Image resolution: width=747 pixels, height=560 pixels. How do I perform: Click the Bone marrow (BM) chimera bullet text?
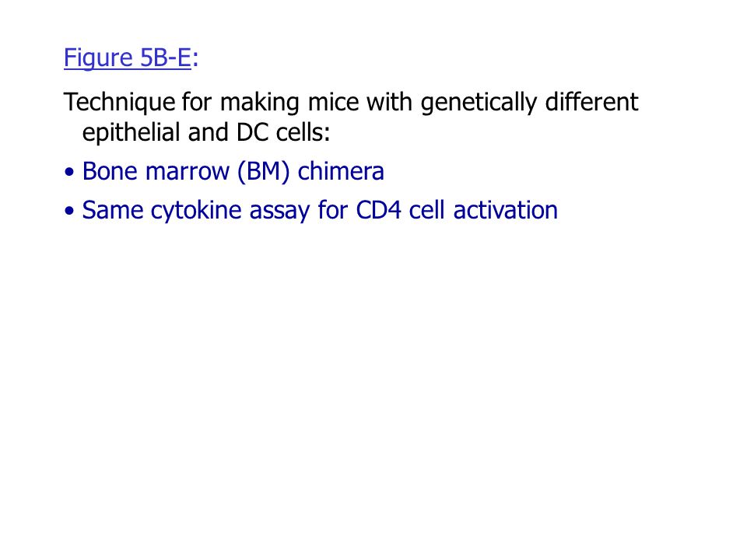pos(233,171)
